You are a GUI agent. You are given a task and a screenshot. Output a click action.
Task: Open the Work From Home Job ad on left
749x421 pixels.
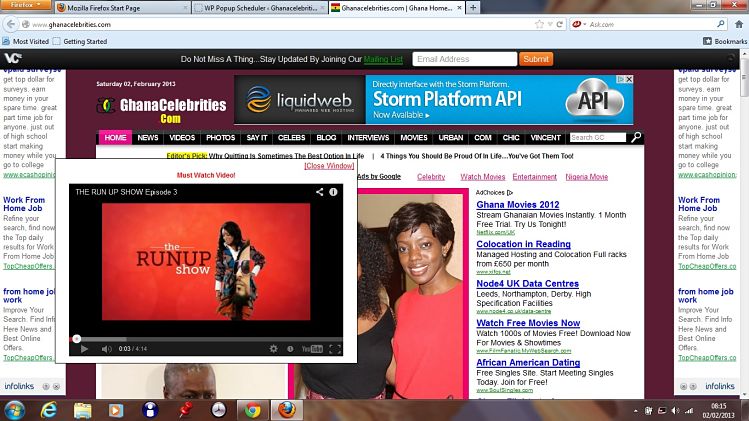[x=24, y=204]
